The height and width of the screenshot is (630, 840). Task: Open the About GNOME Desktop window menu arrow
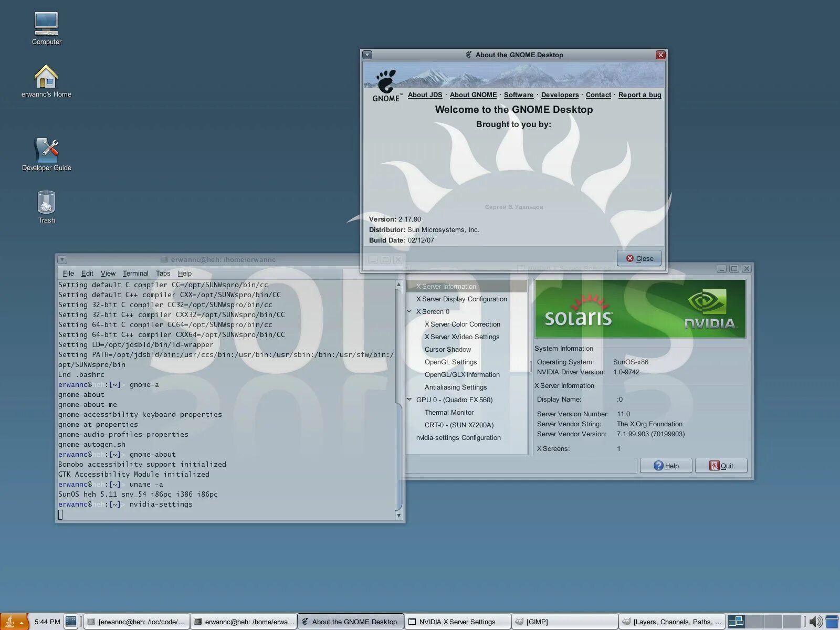coord(367,55)
